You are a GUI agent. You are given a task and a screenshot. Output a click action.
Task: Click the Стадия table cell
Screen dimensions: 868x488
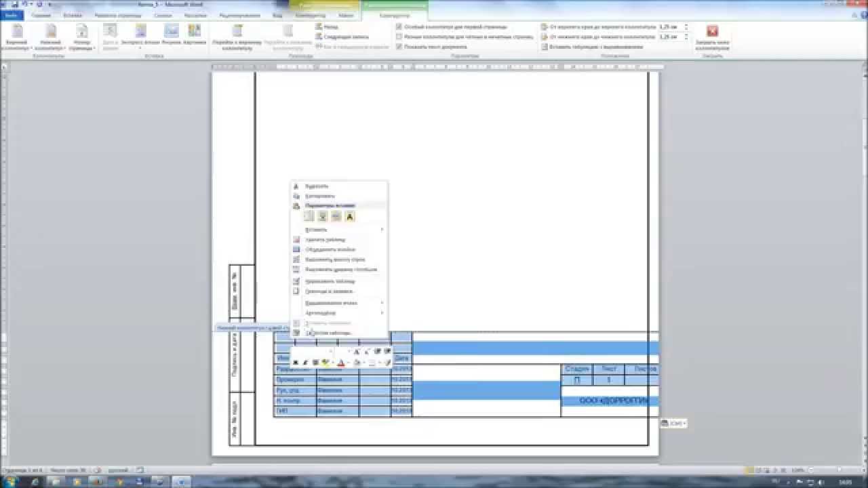[x=577, y=369]
